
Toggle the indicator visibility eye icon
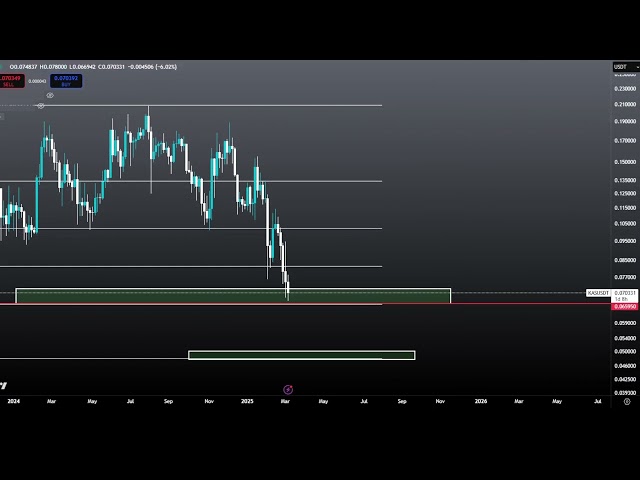50,95
